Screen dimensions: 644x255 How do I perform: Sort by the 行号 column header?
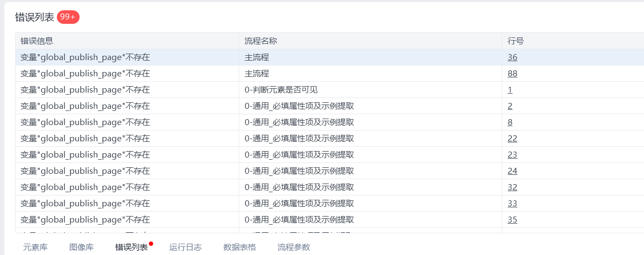(x=573, y=41)
